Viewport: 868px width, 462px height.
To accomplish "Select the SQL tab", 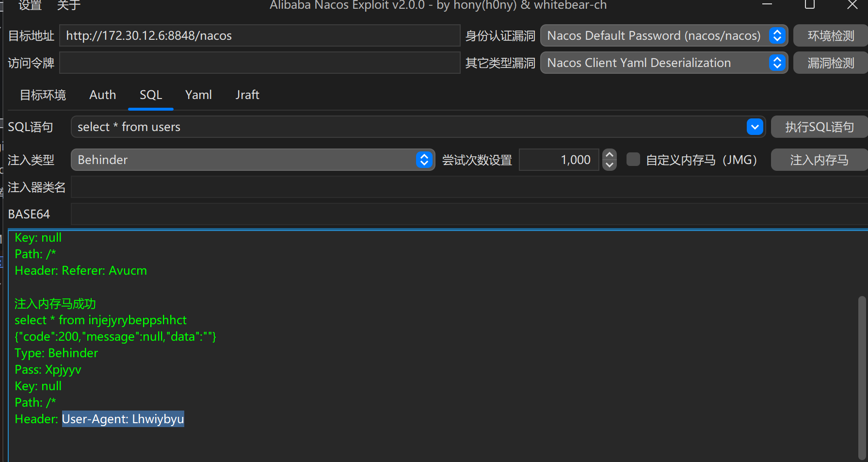I will [151, 95].
